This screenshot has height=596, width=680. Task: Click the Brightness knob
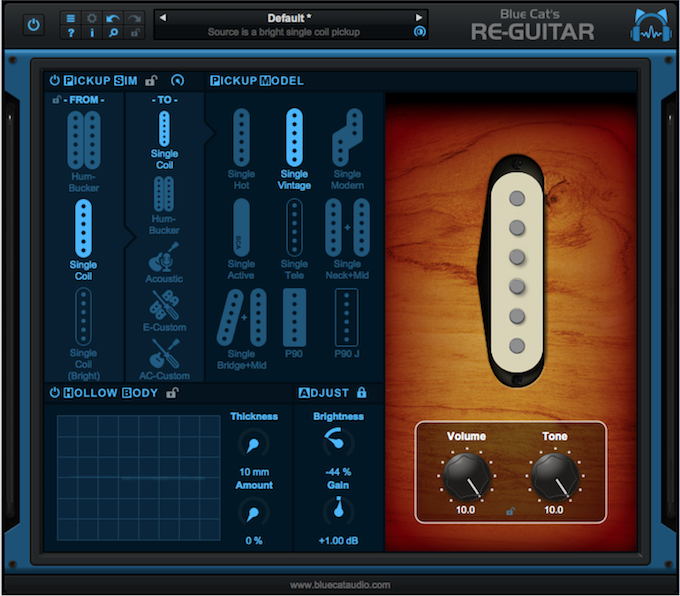pyautogui.click(x=338, y=442)
